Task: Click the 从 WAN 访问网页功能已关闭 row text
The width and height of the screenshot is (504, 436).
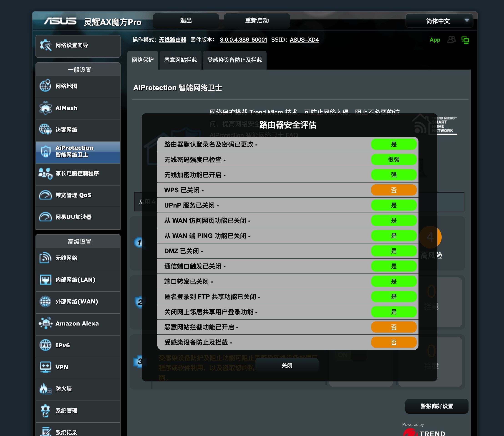Action: [x=207, y=221]
